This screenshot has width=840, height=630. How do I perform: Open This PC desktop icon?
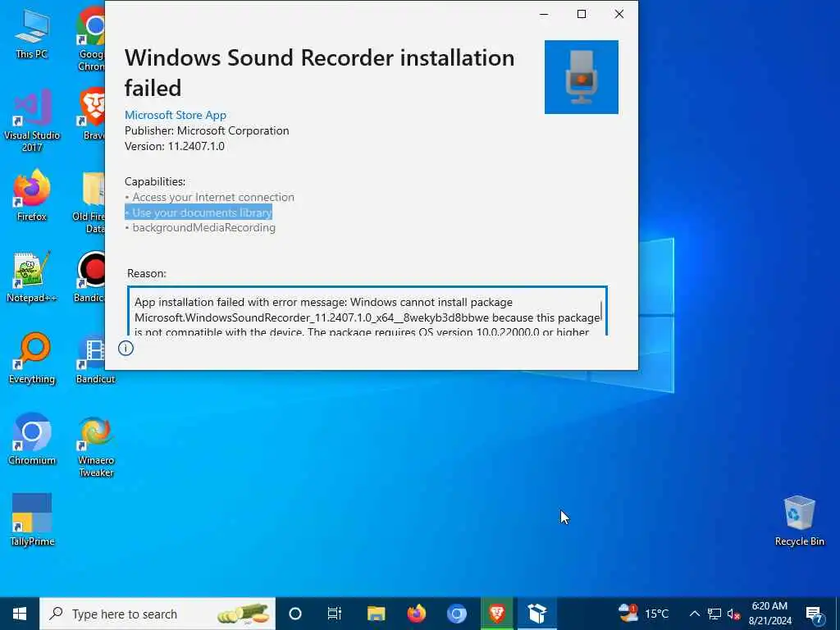(x=32, y=34)
